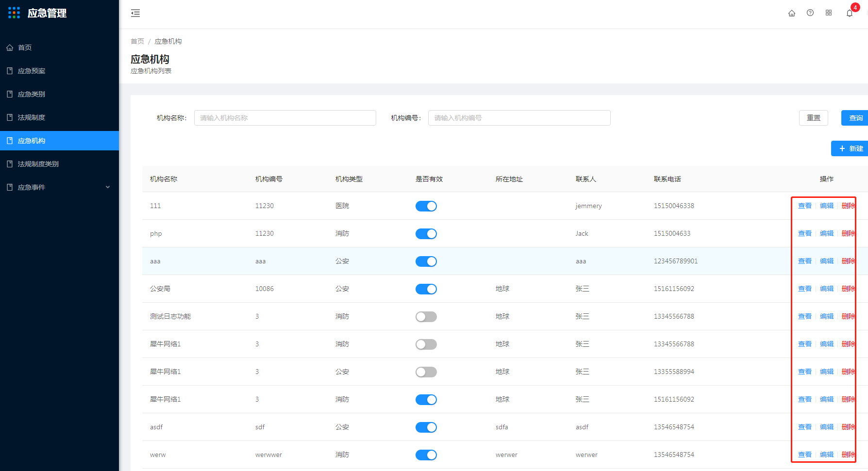Open 应急类别 in the sidebar menu
The image size is (868, 471).
59,94
